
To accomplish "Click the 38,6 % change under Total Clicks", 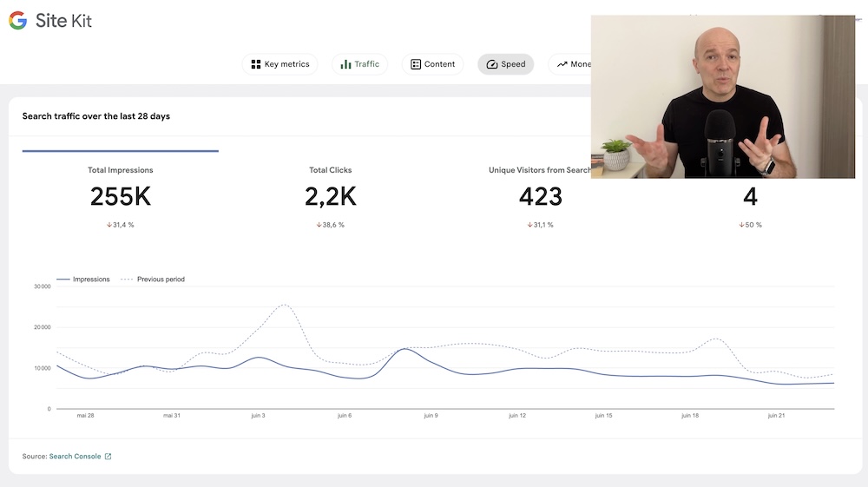I will [331, 225].
